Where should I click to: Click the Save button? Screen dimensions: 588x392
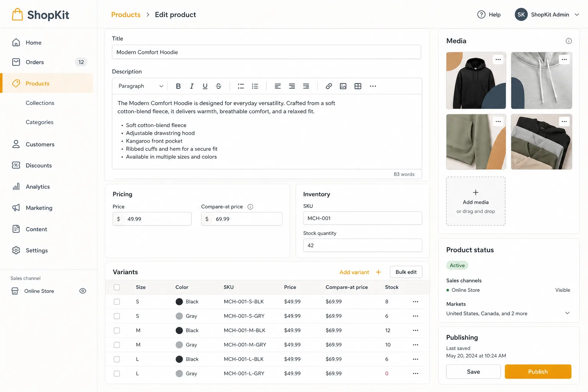(x=473, y=372)
